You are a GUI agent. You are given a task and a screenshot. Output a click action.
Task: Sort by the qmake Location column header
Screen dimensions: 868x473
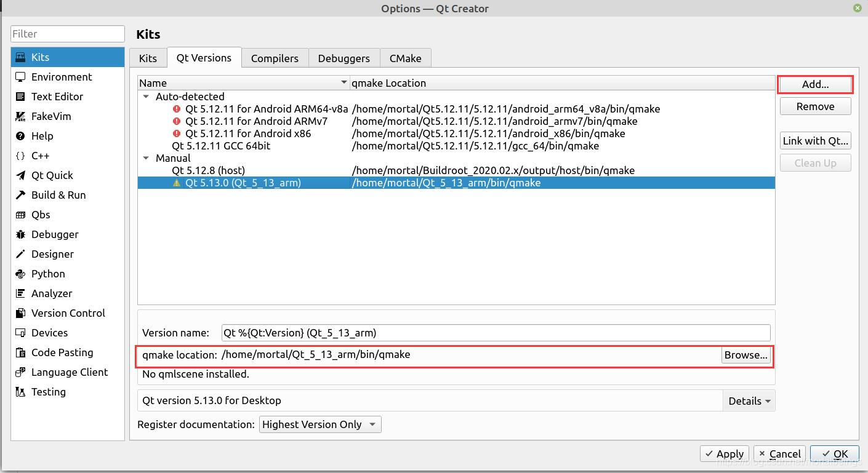click(562, 83)
